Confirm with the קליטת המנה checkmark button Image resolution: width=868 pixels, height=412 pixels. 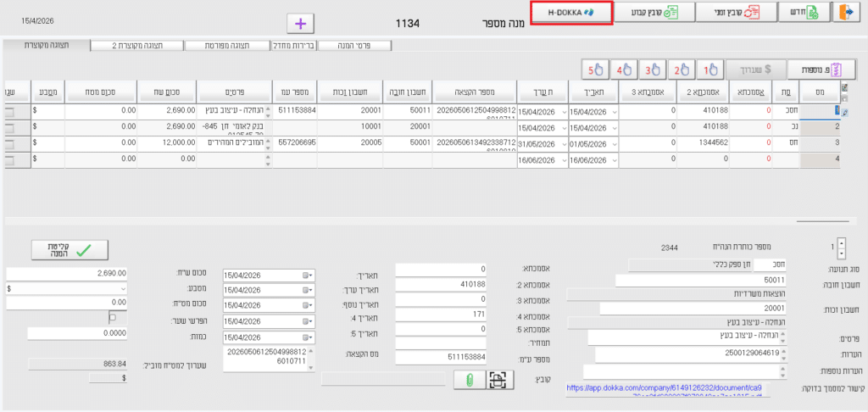(x=70, y=250)
